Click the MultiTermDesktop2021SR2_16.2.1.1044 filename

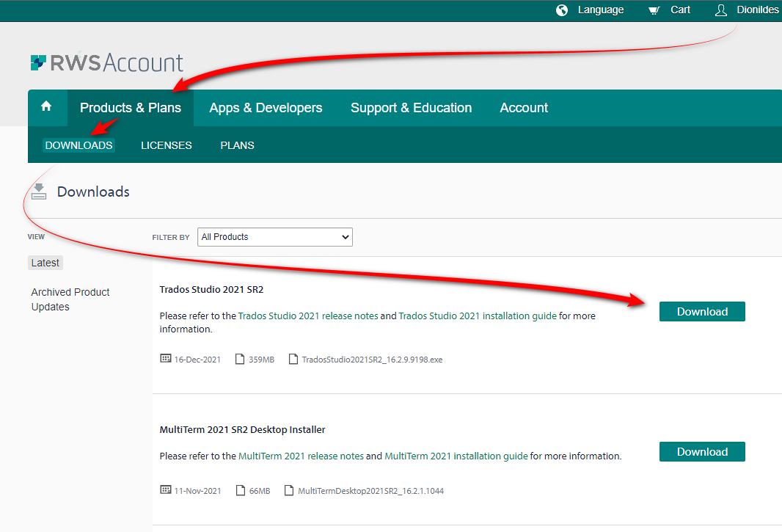pyautogui.click(x=370, y=491)
